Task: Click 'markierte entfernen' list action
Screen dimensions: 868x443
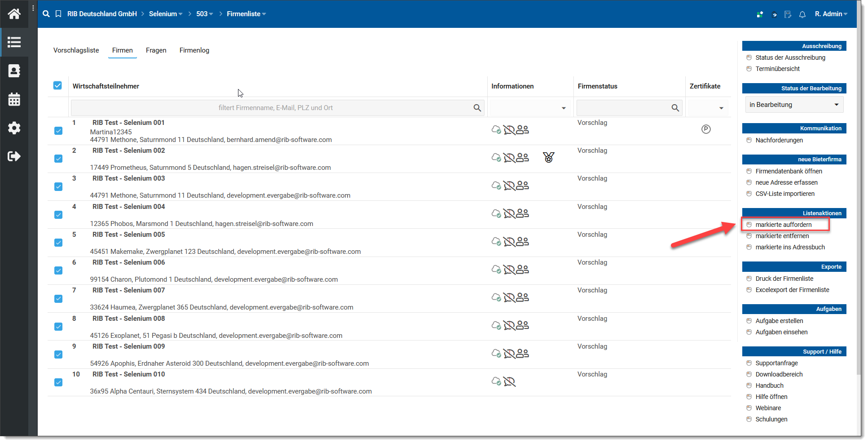Action: pos(782,236)
